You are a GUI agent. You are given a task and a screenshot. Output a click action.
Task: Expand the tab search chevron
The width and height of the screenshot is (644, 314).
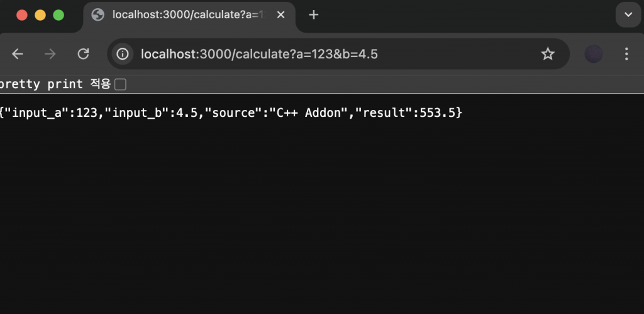[x=628, y=14]
